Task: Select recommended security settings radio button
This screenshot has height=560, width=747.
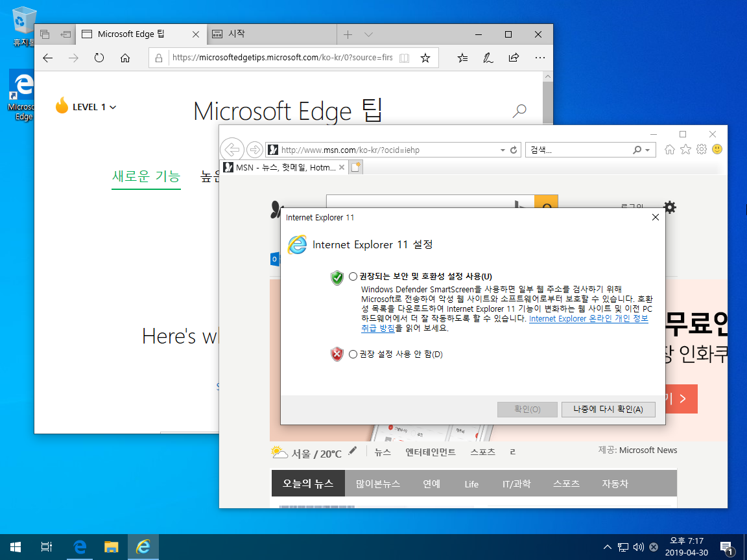Action: point(353,277)
